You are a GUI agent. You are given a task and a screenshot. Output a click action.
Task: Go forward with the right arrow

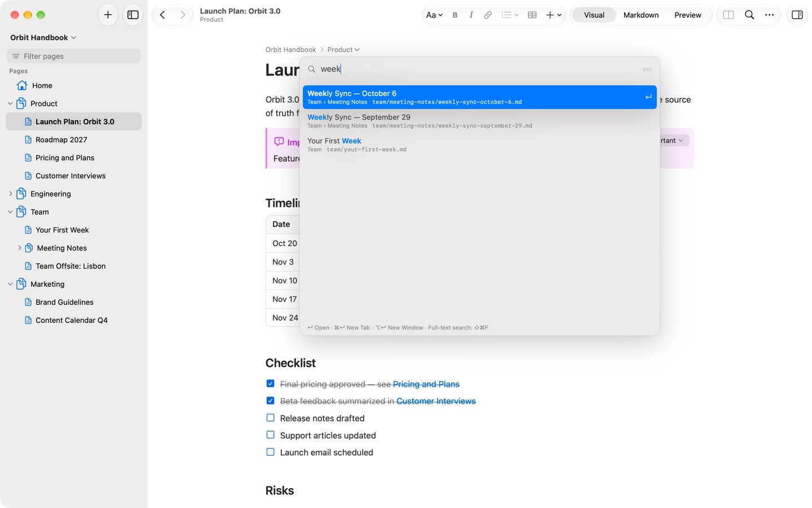(x=183, y=15)
